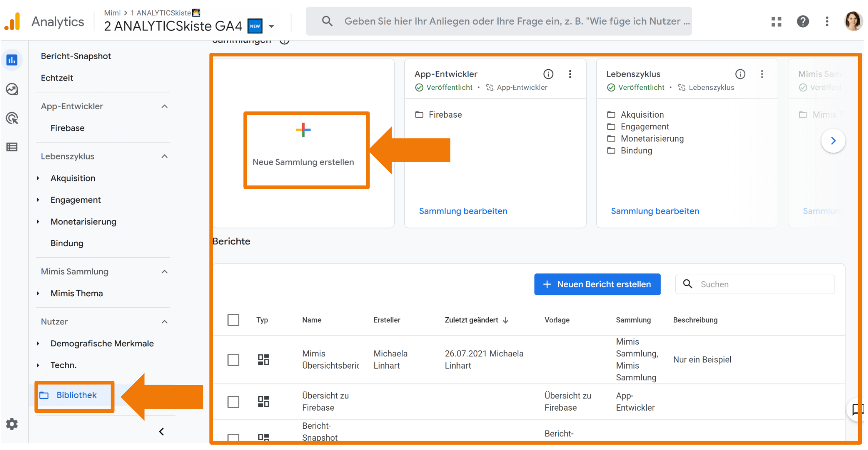
Task: Open Bibliothek in the sidebar
Action: pyautogui.click(x=76, y=395)
